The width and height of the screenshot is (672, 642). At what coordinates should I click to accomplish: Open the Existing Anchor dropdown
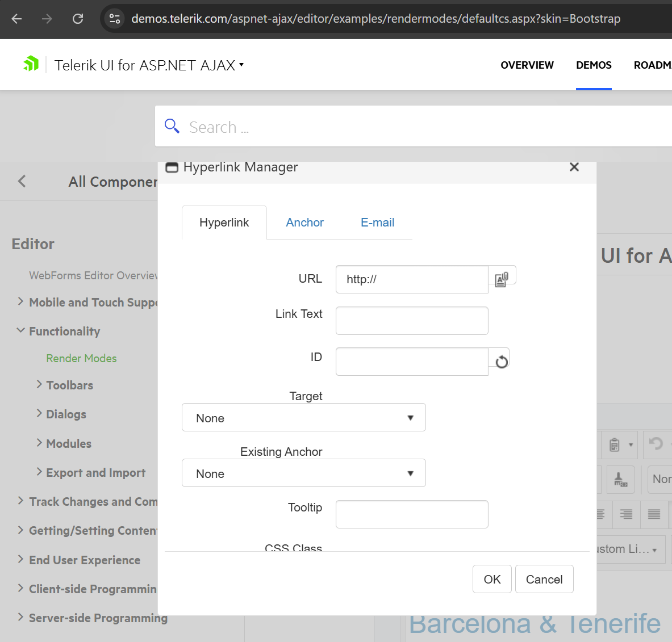tap(303, 473)
